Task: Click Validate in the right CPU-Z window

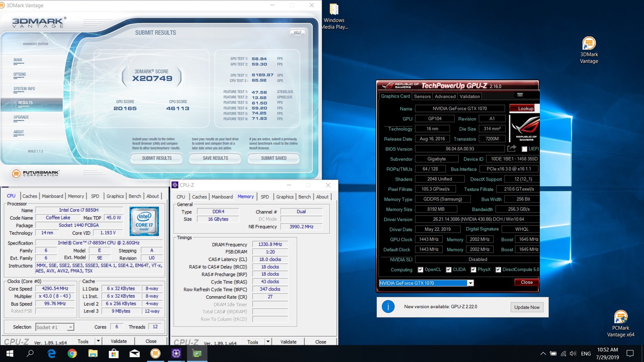Action: pyautogui.click(x=288, y=342)
